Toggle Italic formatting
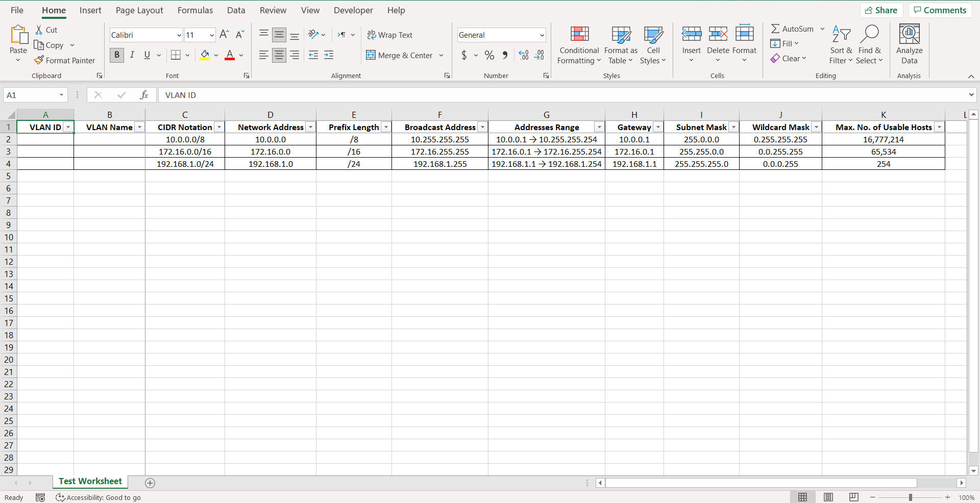This screenshot has width=980, height=503. pos(132,55)
